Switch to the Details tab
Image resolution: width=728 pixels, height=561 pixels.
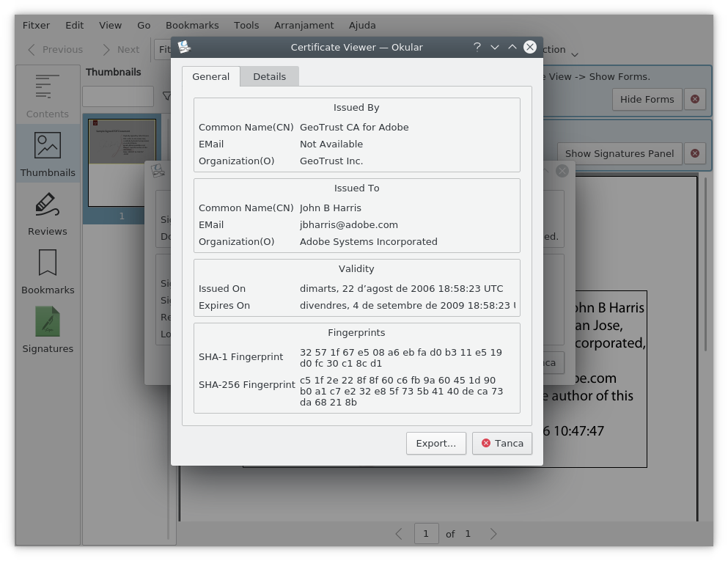269,76
